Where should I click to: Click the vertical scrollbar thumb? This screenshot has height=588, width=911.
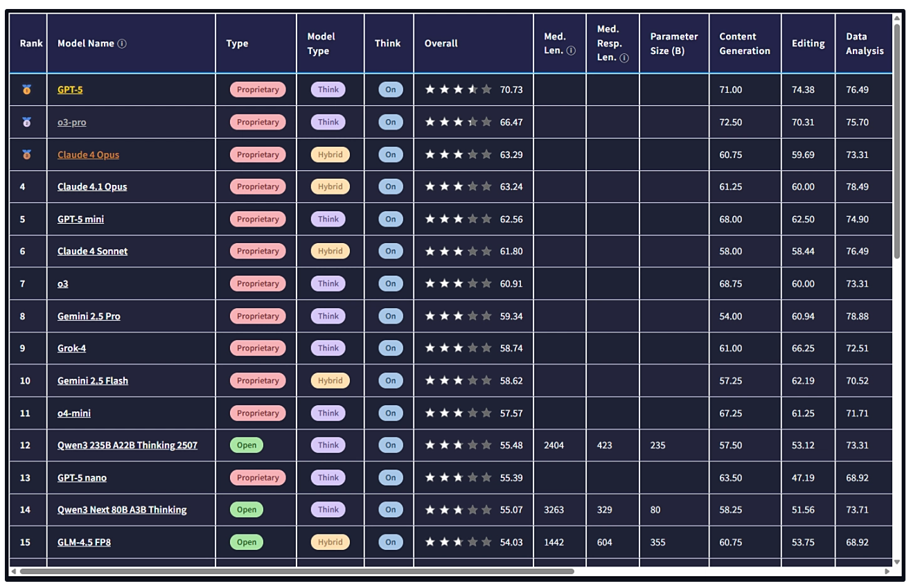pyautogui.click(x=899, y=139)
